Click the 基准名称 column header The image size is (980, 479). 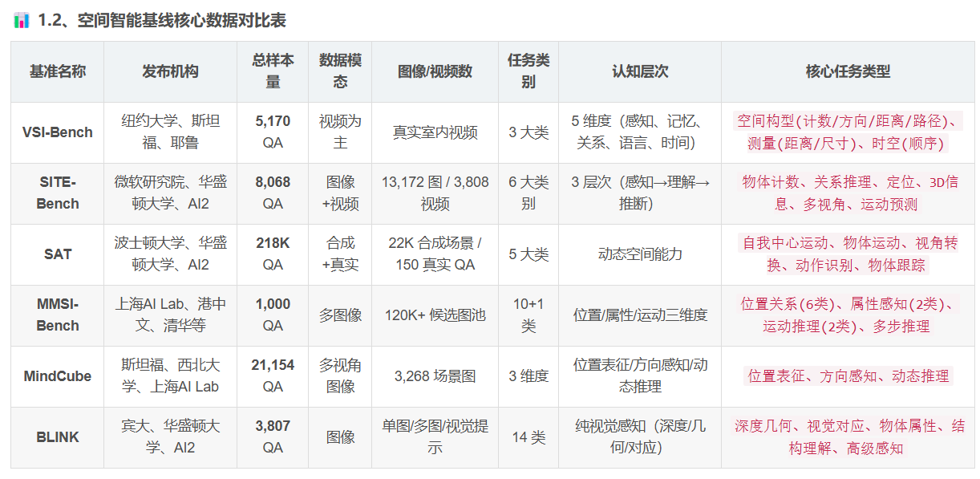(58, 71)
